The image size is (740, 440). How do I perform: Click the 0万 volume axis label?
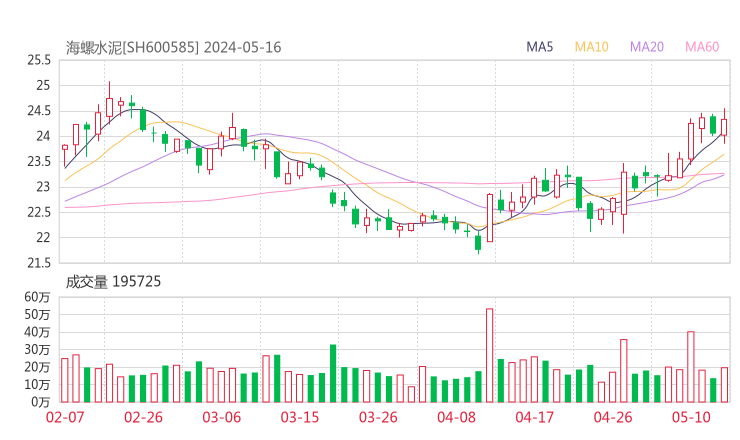[41, 402]
